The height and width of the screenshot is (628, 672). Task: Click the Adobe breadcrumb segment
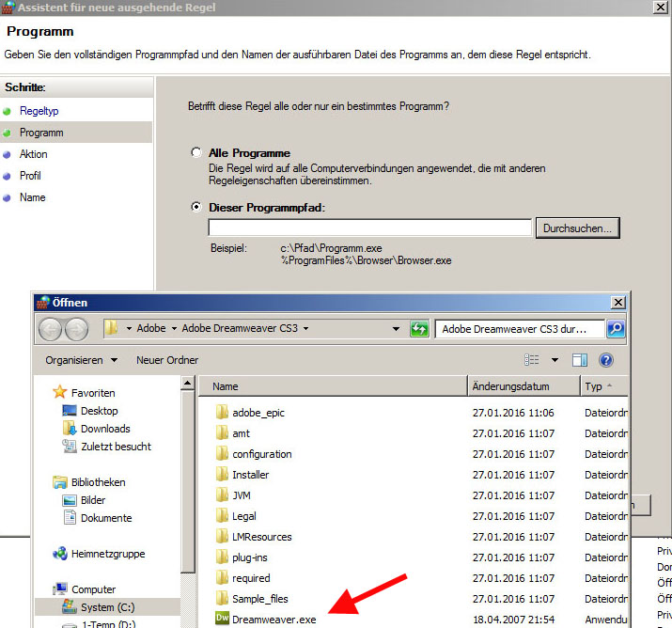click(151, 328)
